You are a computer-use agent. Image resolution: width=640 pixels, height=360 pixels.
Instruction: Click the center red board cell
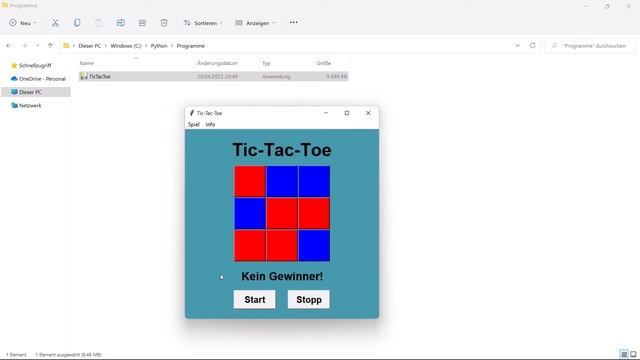coord(282,213)
